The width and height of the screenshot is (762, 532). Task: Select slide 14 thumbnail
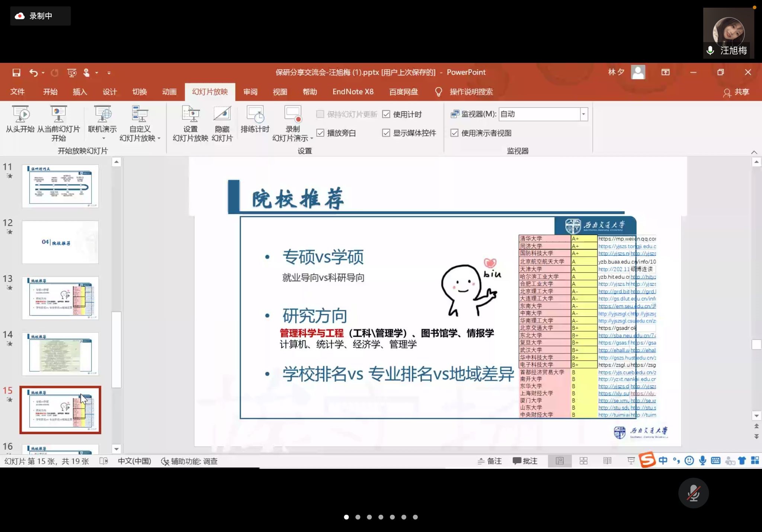[60, 354]
